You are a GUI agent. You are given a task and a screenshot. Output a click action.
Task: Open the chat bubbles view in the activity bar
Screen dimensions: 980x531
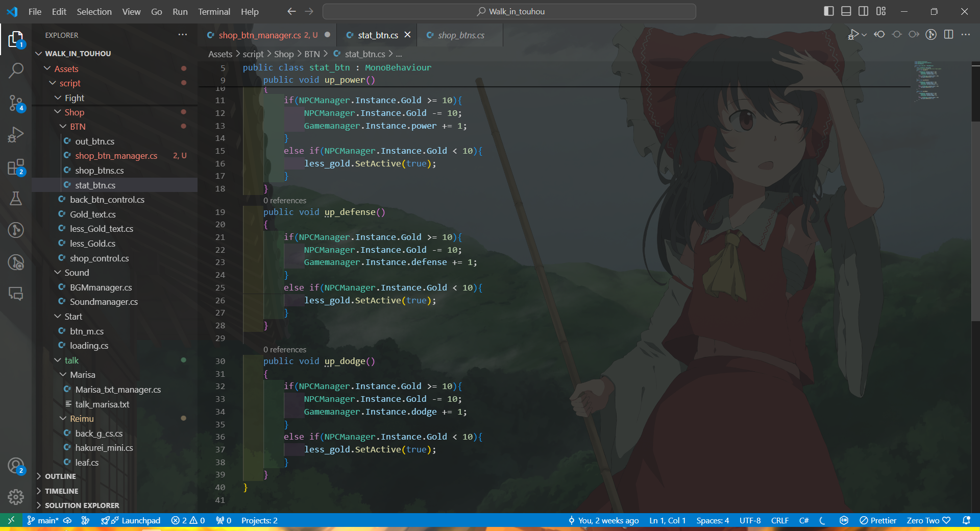(16, 294)
